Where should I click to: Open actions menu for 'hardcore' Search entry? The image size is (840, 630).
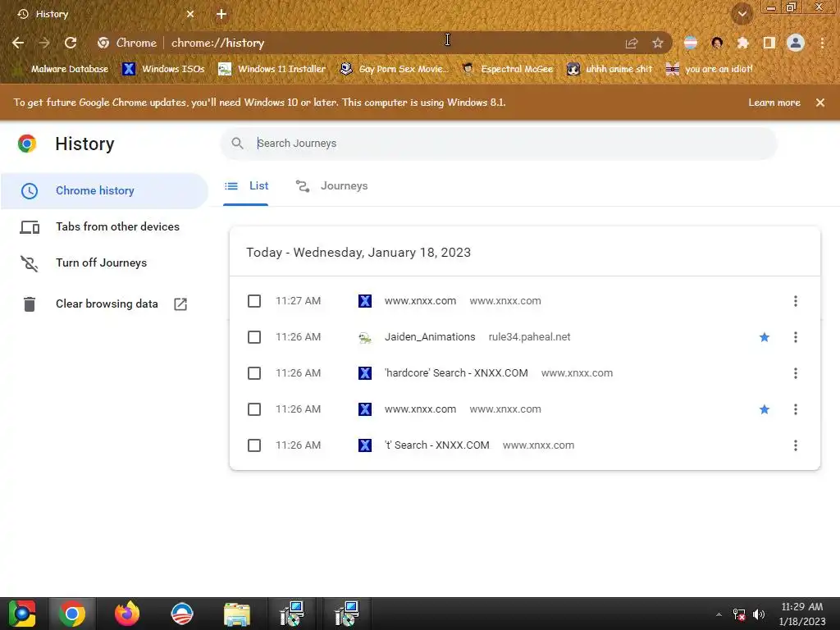pos(796,373)
